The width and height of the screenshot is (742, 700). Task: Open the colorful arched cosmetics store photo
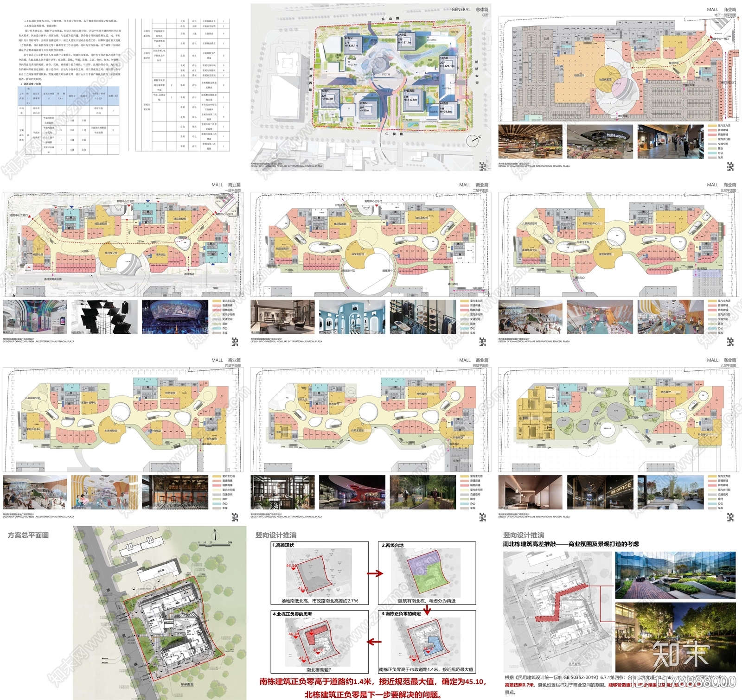click(35, 317)
